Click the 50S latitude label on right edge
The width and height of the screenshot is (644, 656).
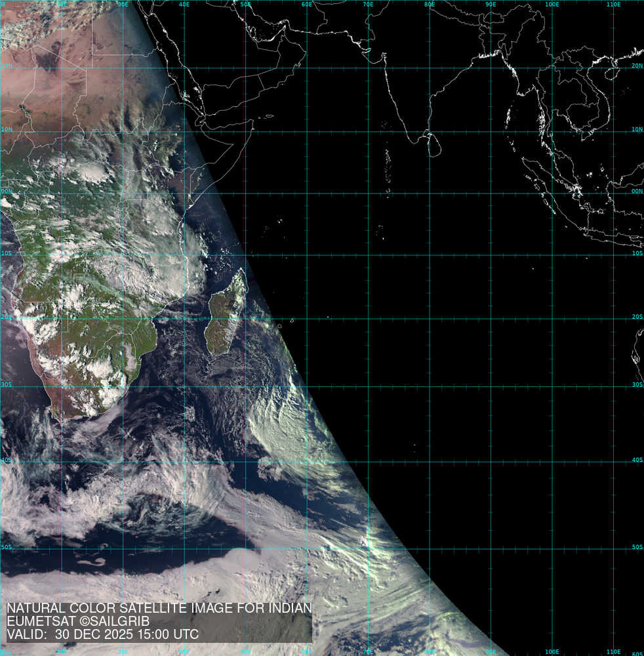[637, 546]
